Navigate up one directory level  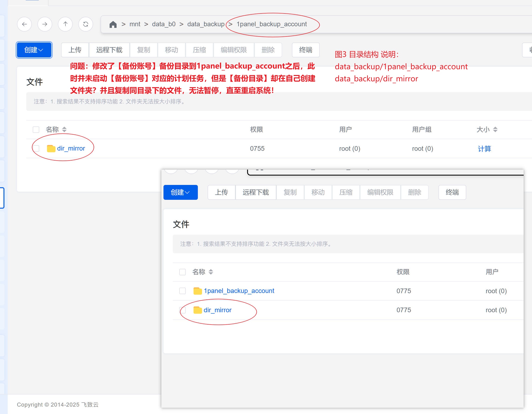(x=65, y=24)
